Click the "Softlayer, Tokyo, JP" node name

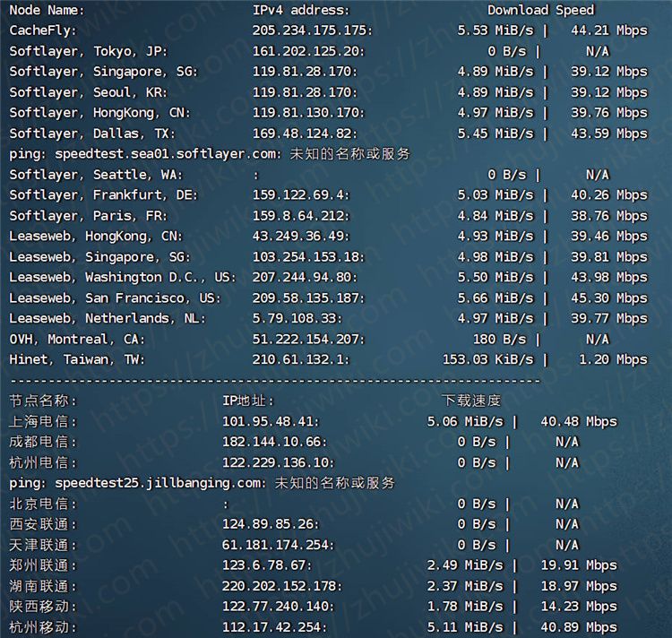(88, 51)
